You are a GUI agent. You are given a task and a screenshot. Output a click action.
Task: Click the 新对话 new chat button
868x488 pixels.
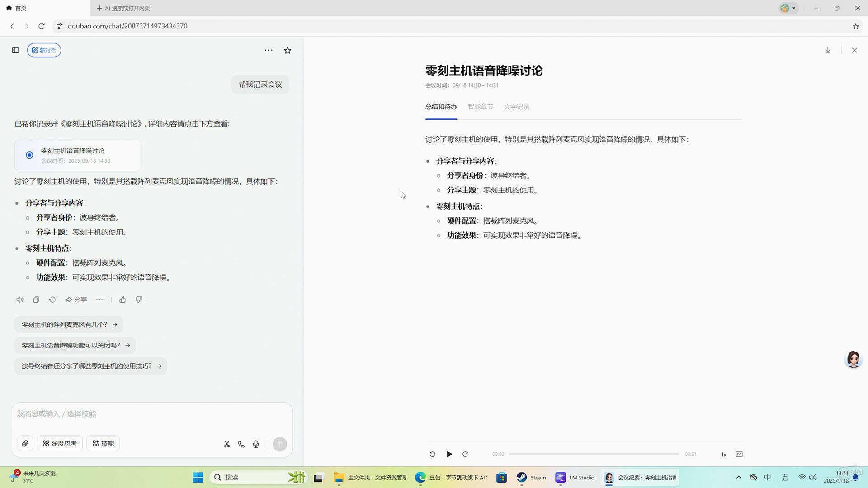pyautogui.click(x=44, y=50)
